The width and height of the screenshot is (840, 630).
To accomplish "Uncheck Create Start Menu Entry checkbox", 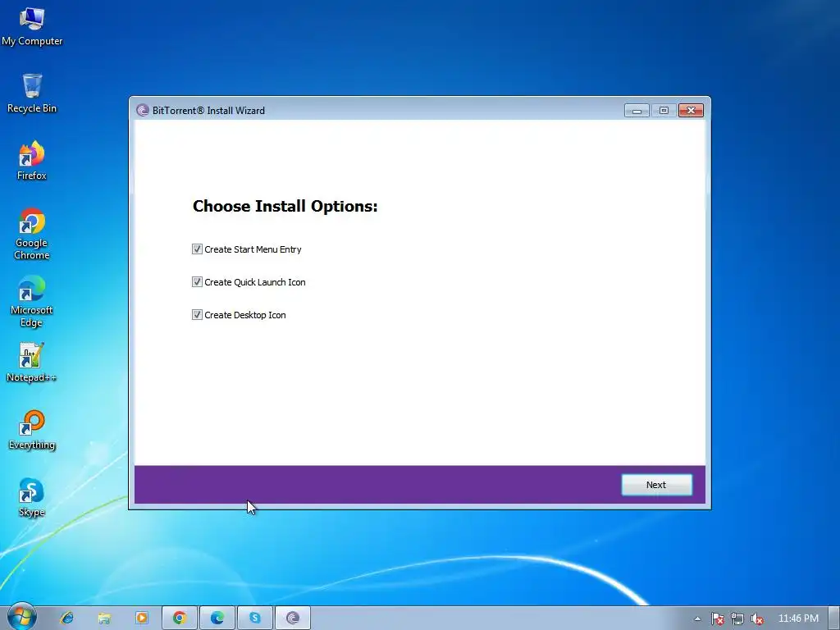I will click(197, 249).
